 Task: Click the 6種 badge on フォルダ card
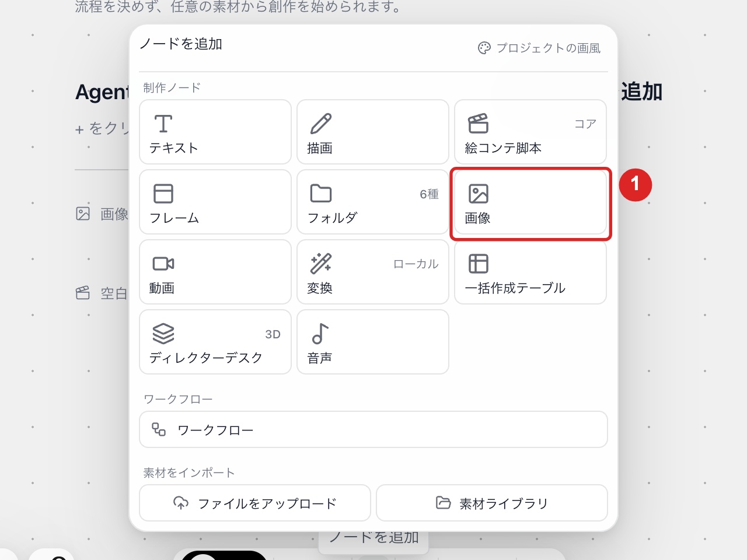[x=430, y=194]
